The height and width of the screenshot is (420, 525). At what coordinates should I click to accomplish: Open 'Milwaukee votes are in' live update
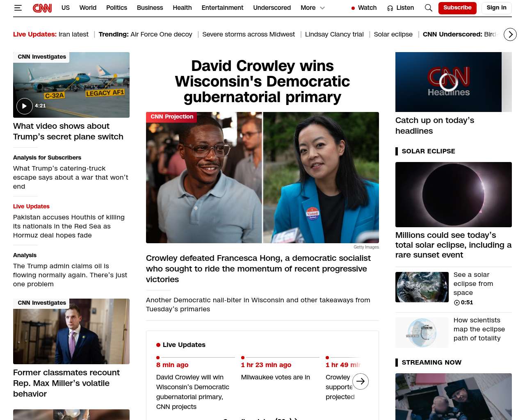coord(276,377)
